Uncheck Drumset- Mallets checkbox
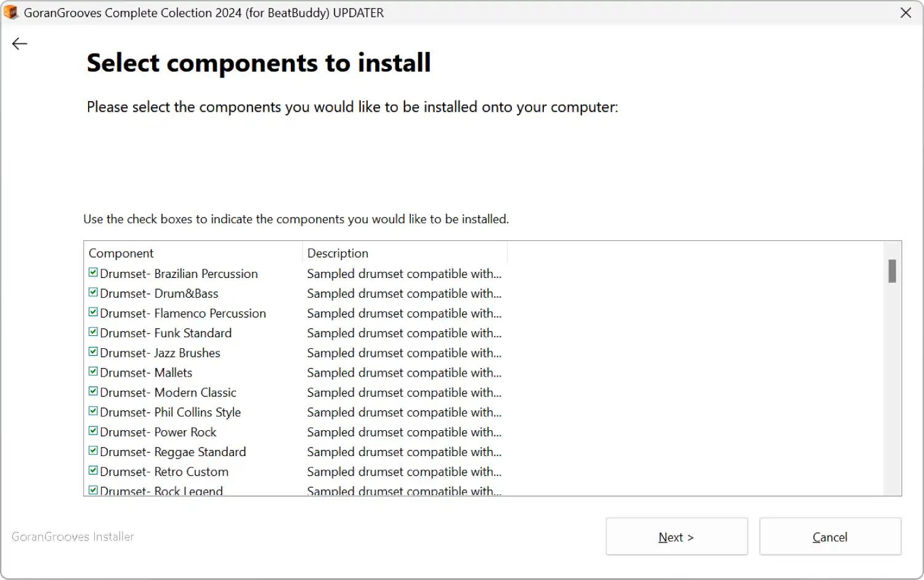 point(93,371)
